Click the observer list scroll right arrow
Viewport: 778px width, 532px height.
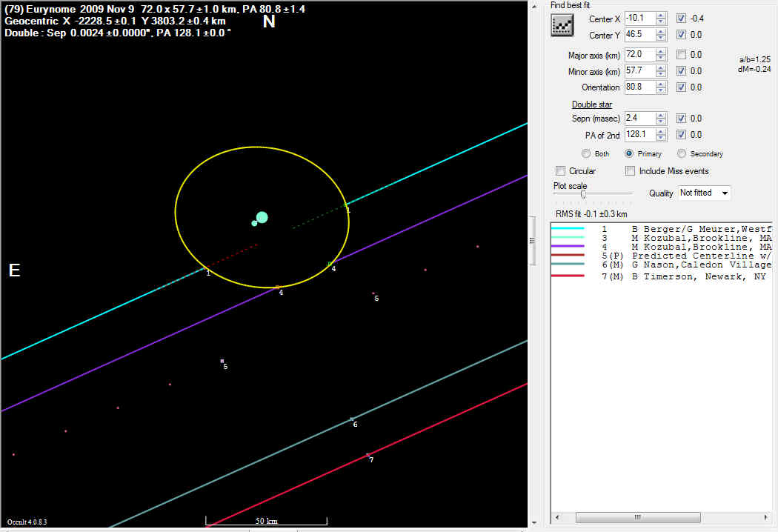pyautogui.click(x=765, y=517)
